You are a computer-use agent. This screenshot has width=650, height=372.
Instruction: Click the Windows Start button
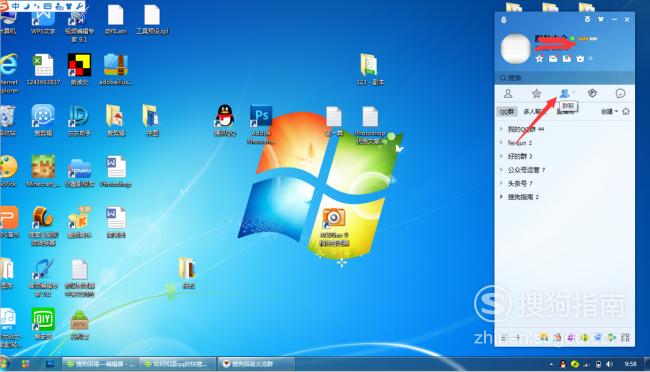coord(4,363)
